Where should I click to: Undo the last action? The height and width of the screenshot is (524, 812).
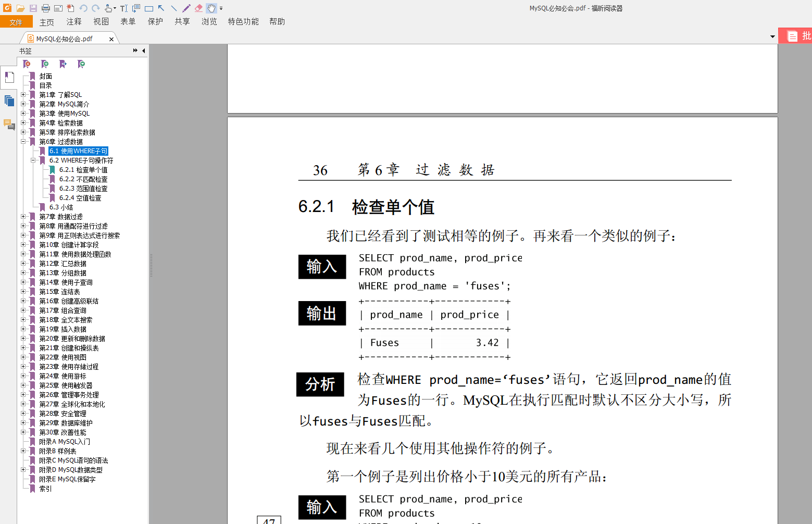(83, 8)
